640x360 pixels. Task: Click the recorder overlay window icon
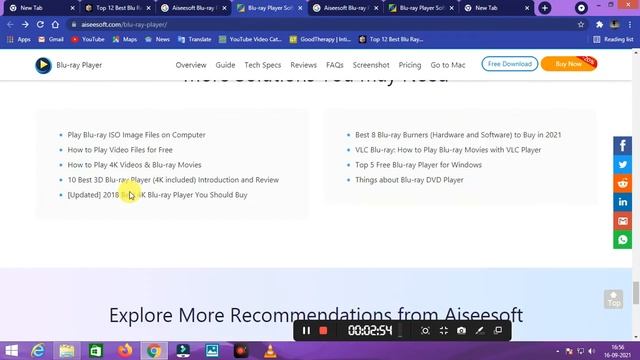pos(498,331)
